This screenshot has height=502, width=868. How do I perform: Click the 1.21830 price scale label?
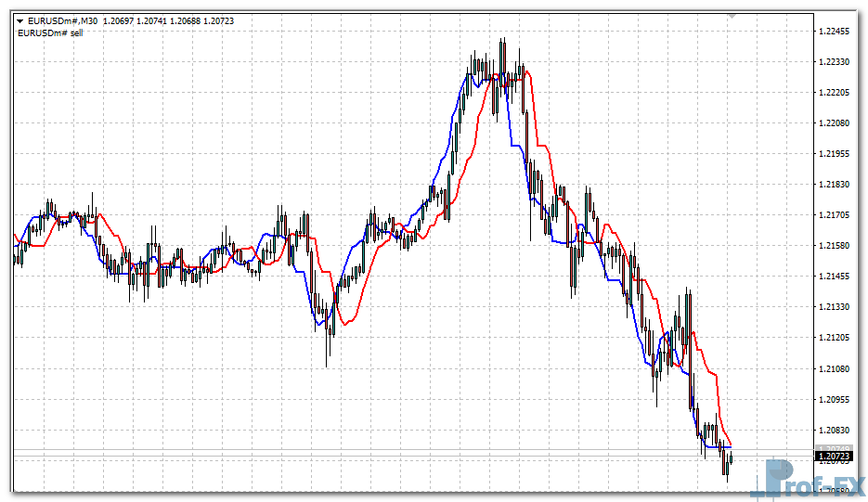coord(836,185)
